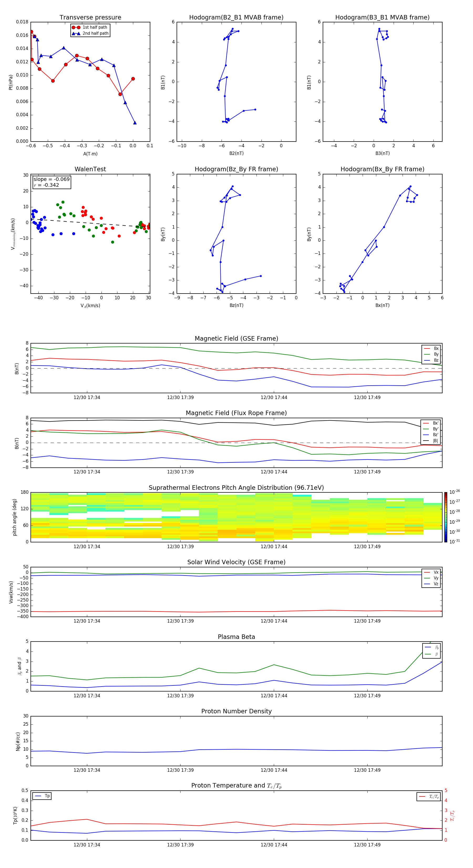The height and width of the screenshot is (868, 473).
Task: Click the dashed regression line in WalenTest
Action: [x=90, y=223]
